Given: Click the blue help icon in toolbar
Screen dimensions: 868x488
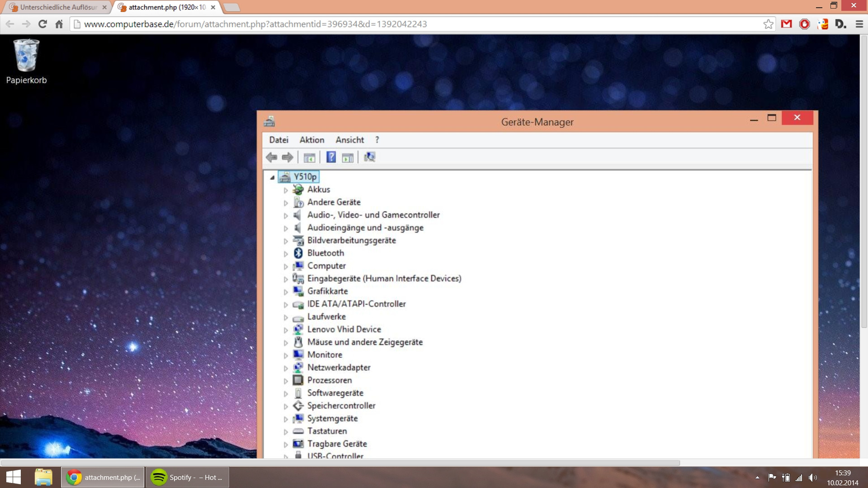Looking at the screenshot, I should click(x=331, y=157).
